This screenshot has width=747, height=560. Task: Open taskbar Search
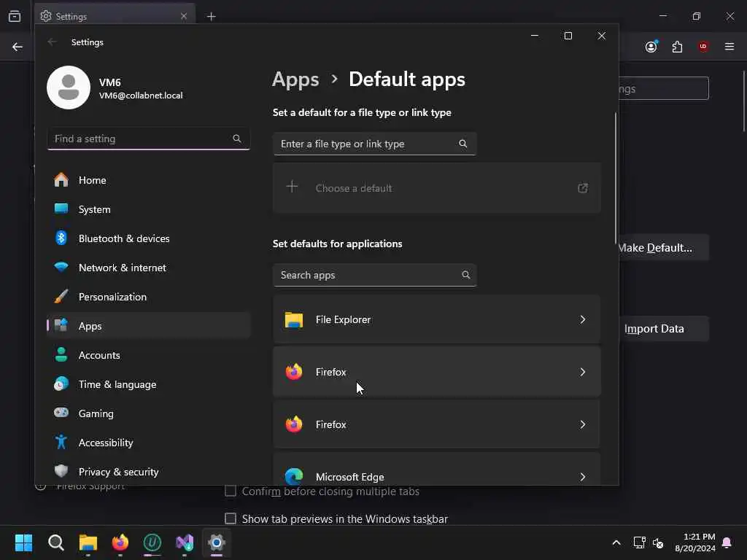[55, 542]
